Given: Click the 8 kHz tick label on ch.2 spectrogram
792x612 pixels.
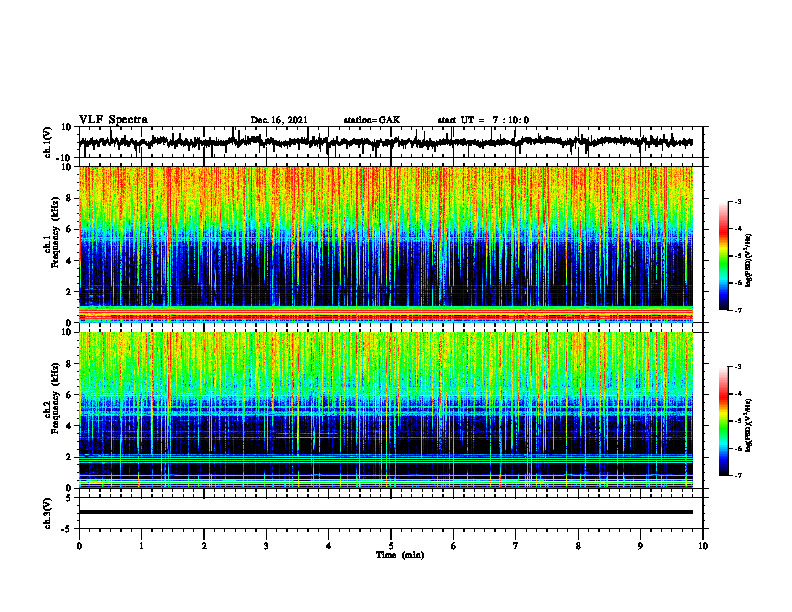Looking at the screenshot, I should [x=70, y=364].
